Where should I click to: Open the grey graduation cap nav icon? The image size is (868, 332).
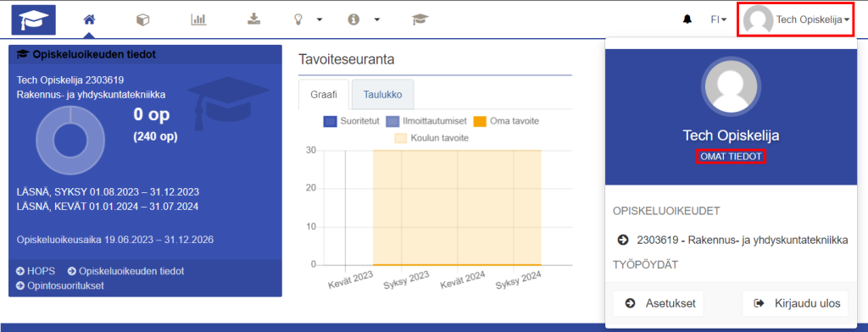pyautogui.click(x=420, y=19)
